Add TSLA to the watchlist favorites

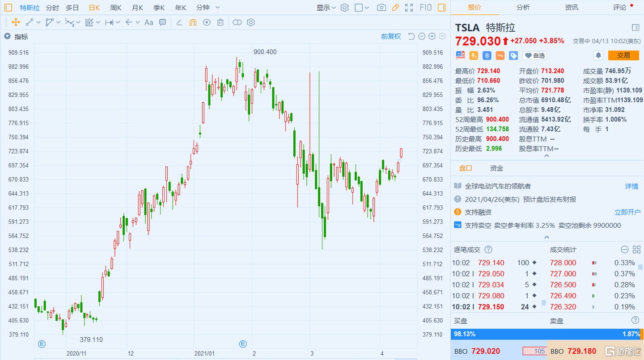[x=535, y=55]
